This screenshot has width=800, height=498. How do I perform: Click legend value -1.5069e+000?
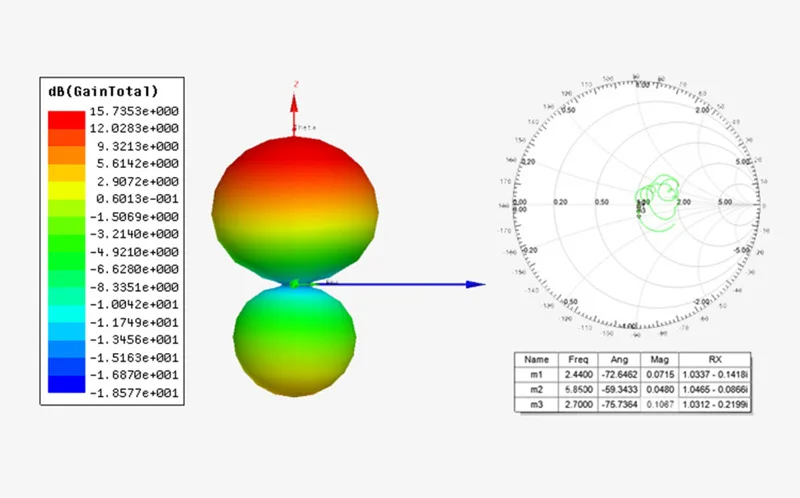[x=134, y=217]
